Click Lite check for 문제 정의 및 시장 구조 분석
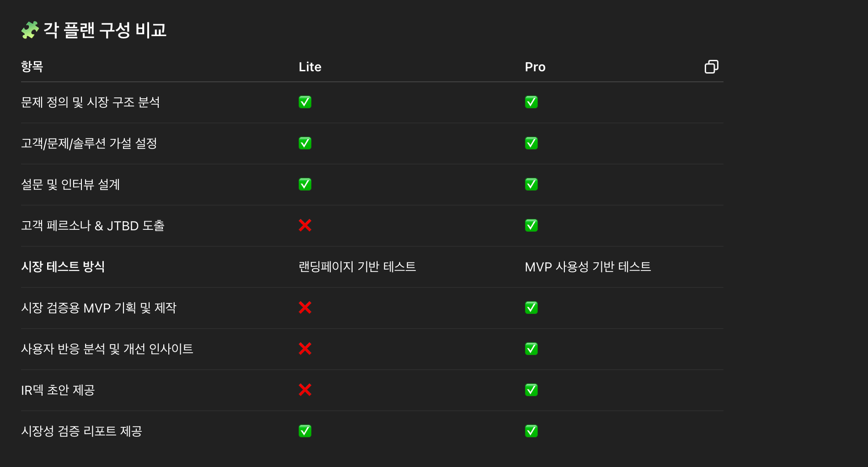Viewport: 868px width, 467px height. (305, 102)
